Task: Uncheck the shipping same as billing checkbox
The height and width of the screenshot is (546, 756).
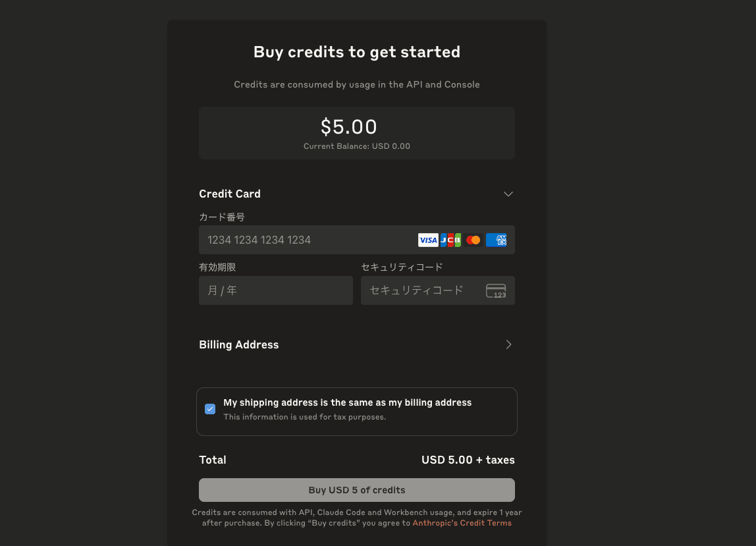Action: tap(210, 409)
